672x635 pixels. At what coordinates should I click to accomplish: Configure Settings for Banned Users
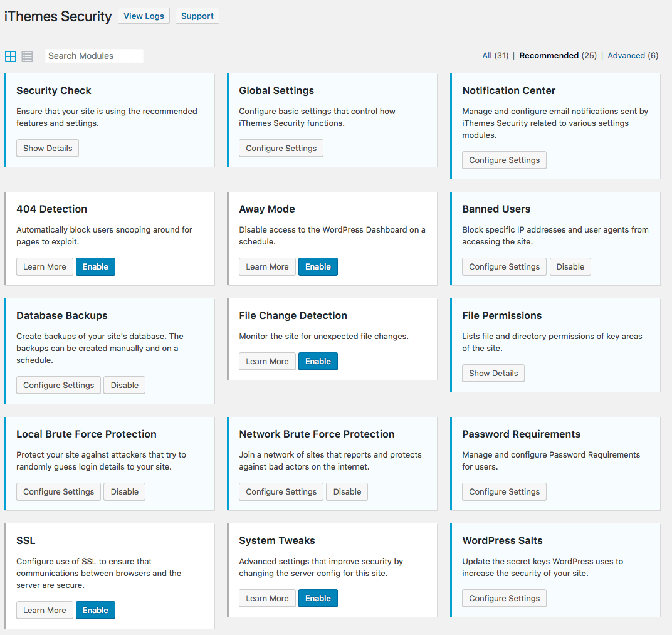pos(504,267)
